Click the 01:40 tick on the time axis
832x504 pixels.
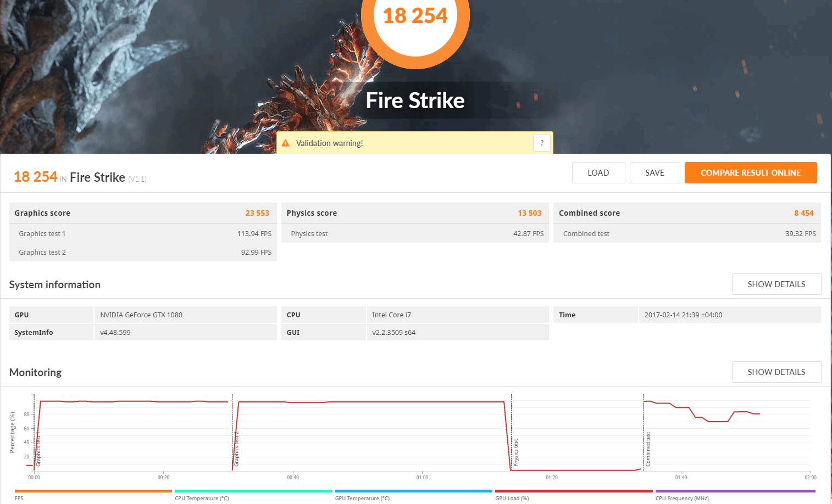point(681,478)
